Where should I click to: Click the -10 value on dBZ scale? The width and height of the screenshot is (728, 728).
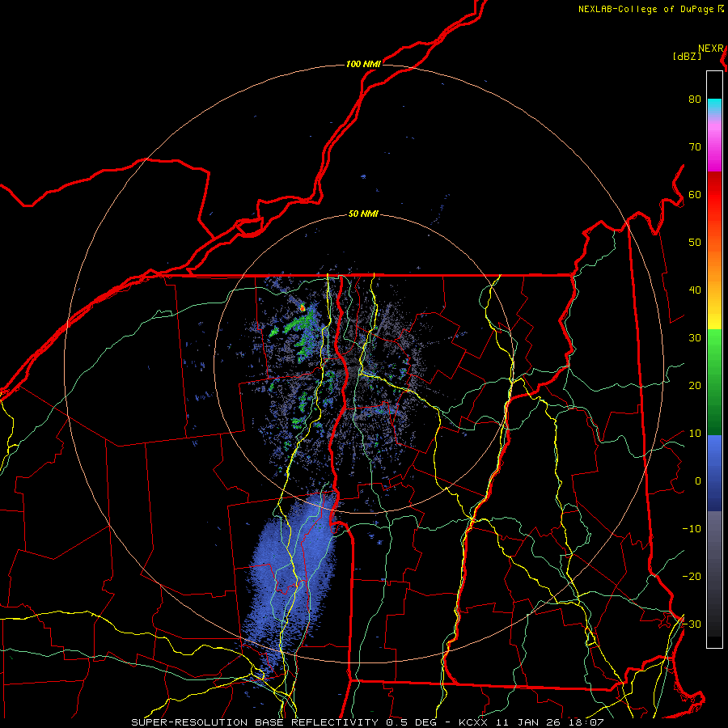point(692,529)
